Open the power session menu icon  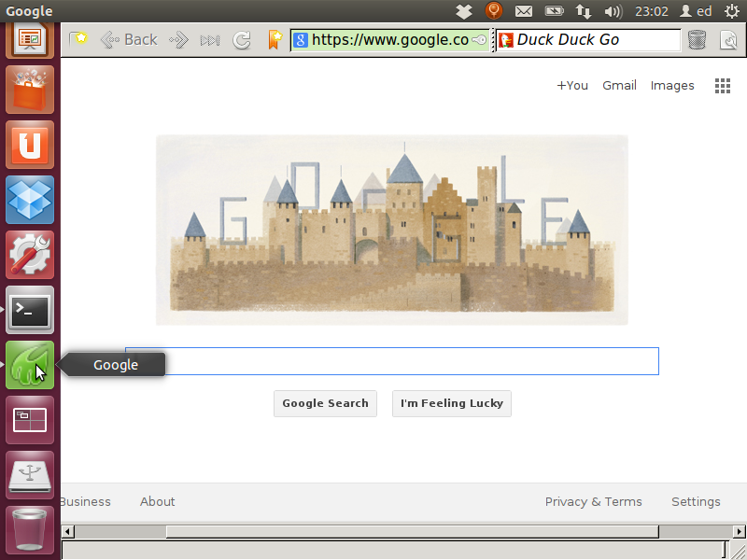(x=732, y=11)
